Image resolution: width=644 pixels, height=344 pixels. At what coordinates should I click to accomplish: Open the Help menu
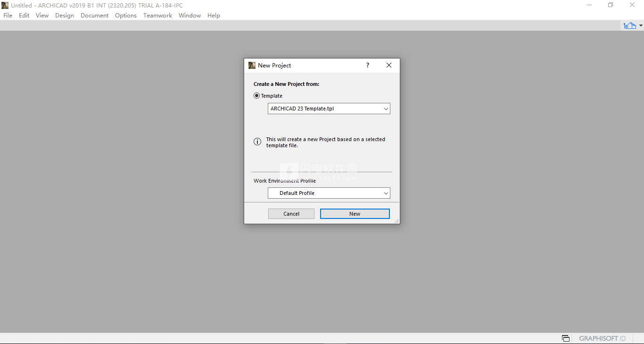pyautogui.click(x=214, y=15)
